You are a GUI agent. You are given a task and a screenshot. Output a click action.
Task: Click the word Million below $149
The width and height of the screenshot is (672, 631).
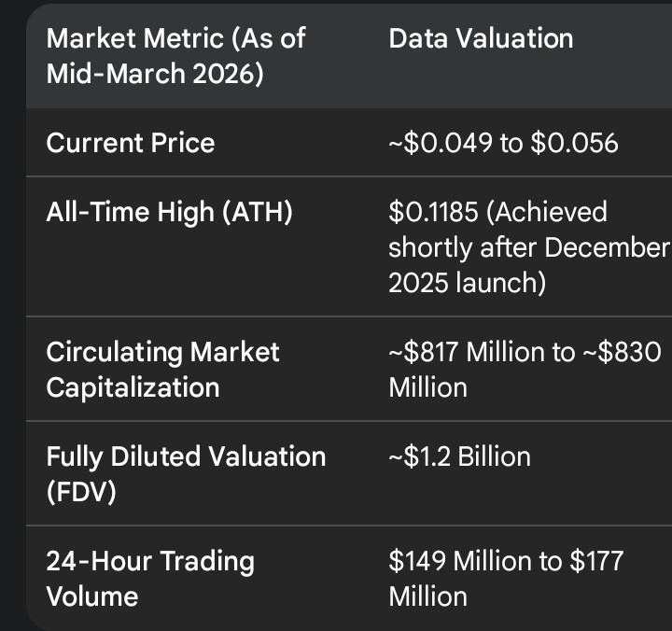point(427,596)
